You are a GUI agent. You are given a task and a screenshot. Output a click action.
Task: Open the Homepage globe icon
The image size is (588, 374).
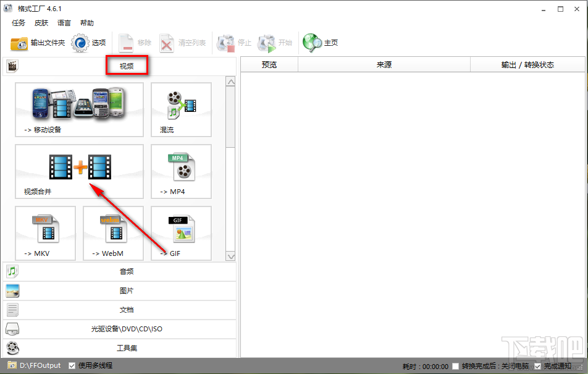312,43
